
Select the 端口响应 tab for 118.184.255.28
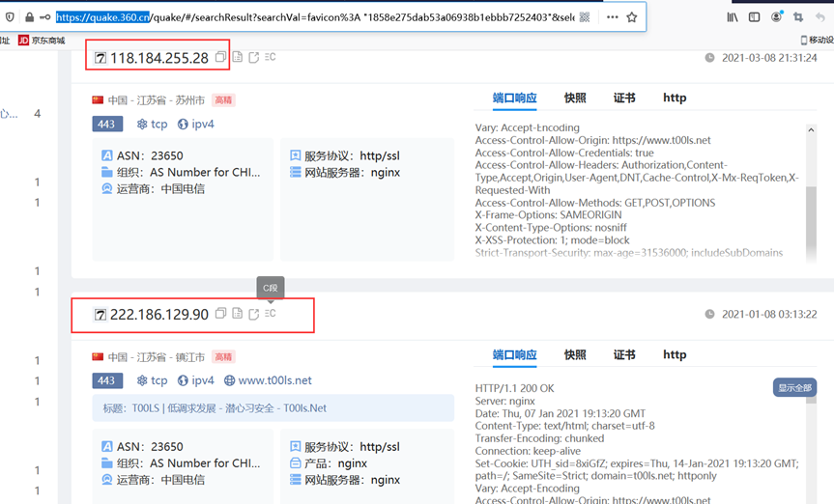(x=514, y=98)
